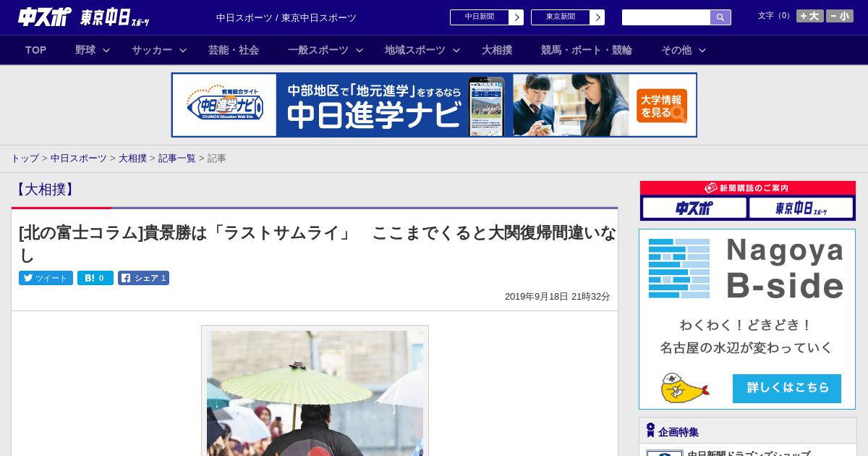Go to トップ breadcrumb link
The height and width of the screenshot is (456, 868).
point(25,158)
